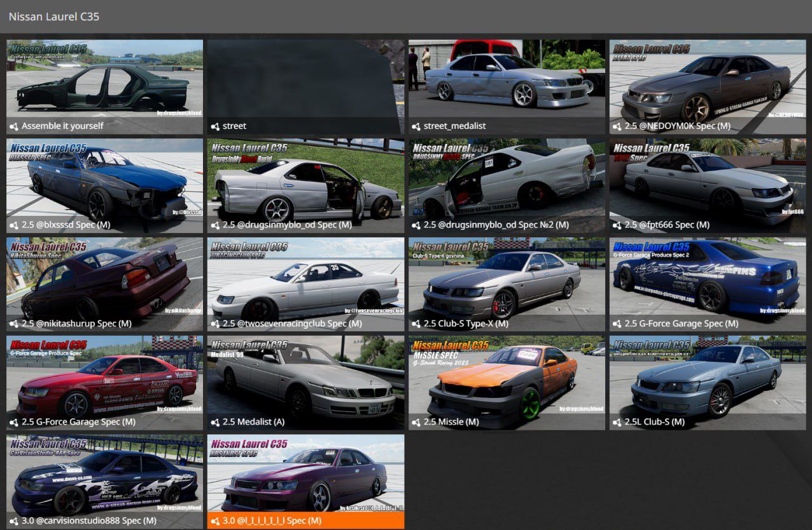
Task: Click the '2.5 @drugsinmyblo_od Spec (M)' label
Action: click(287, 225)
